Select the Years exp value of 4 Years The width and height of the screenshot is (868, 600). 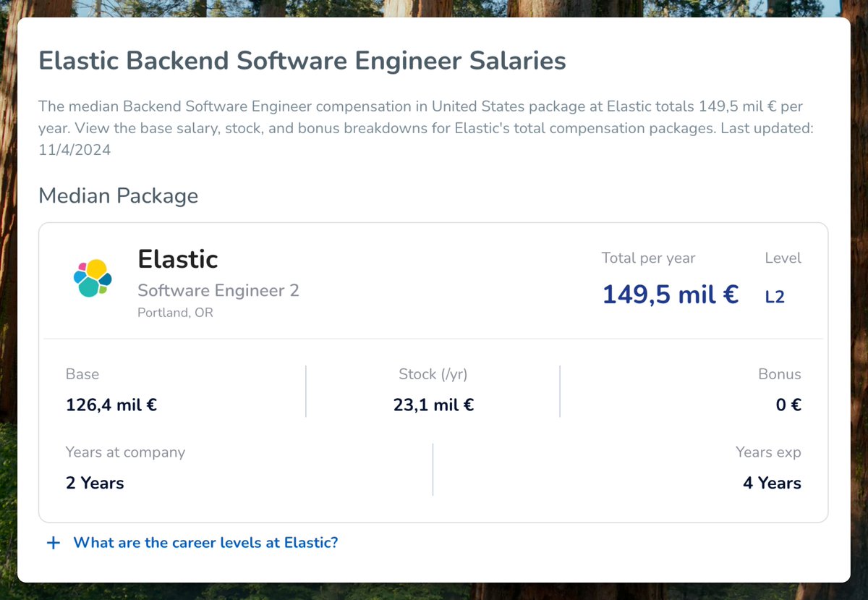771,483
